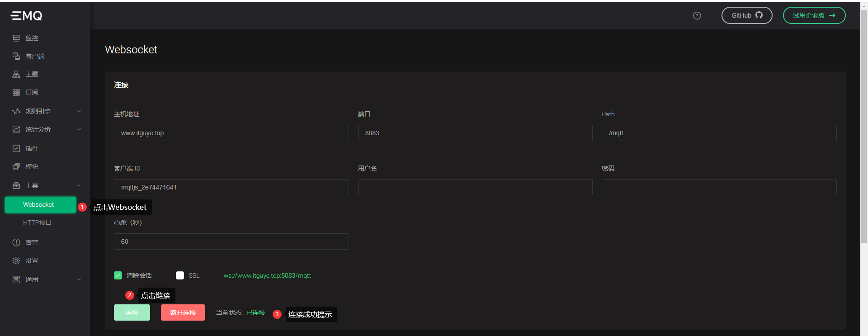This screenshot has height=336, width=868.
Task: Click the page vertical scrollbar
Action: click(864, 127)
